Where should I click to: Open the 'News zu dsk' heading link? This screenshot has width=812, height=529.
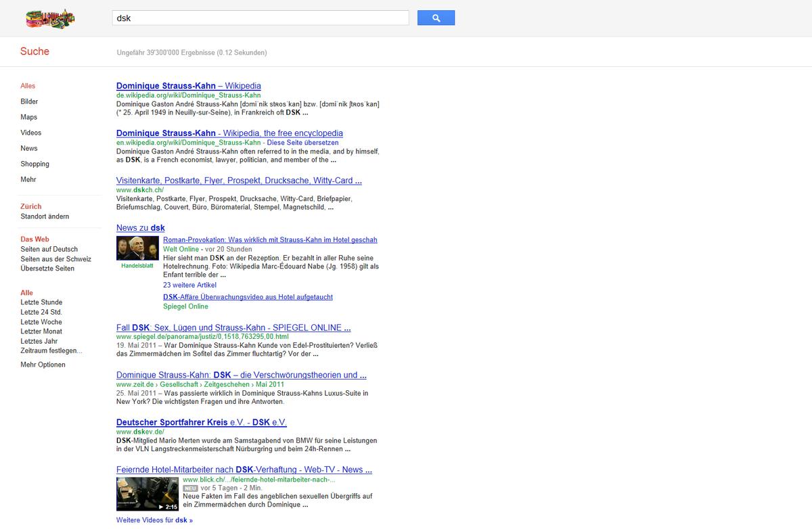coord(141,228)
